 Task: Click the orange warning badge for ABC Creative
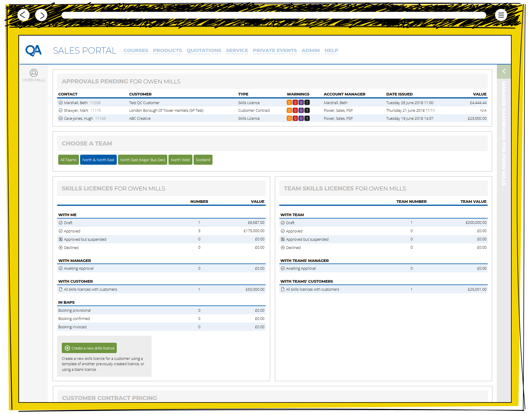point(289,119)
